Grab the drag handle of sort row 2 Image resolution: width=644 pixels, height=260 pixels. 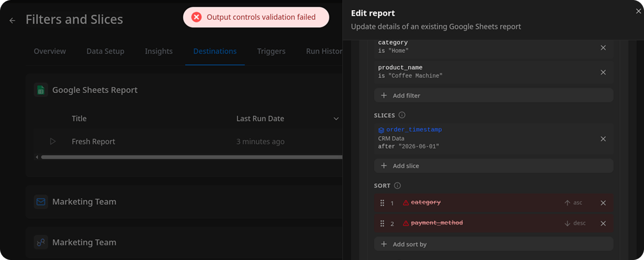(382, 223)
